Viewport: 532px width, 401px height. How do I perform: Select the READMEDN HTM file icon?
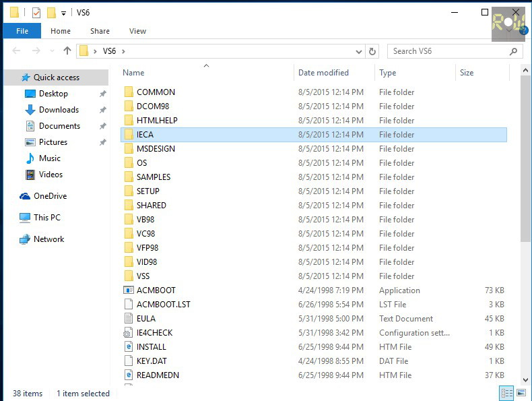[129, 375]
